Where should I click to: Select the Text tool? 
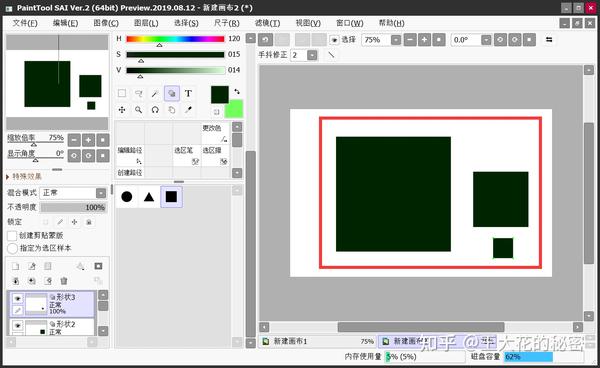188,93
